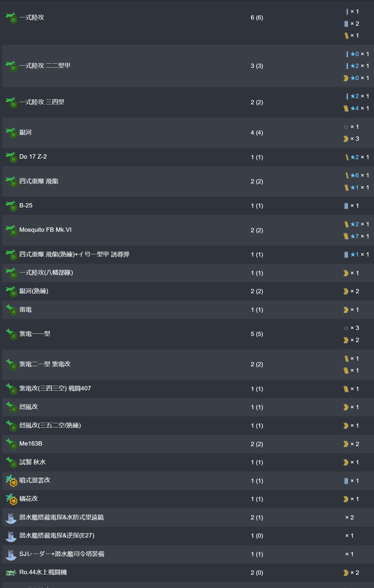Viewport: 374px width, 588px height.
Task: Click the seaplane icon beside Ro.44水上戦闘機
Action: pos(11,573)
